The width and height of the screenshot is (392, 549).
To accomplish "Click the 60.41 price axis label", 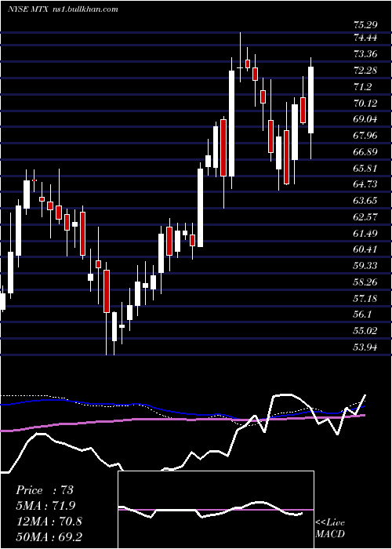I will pyautogui.click(x=365, y=249).
